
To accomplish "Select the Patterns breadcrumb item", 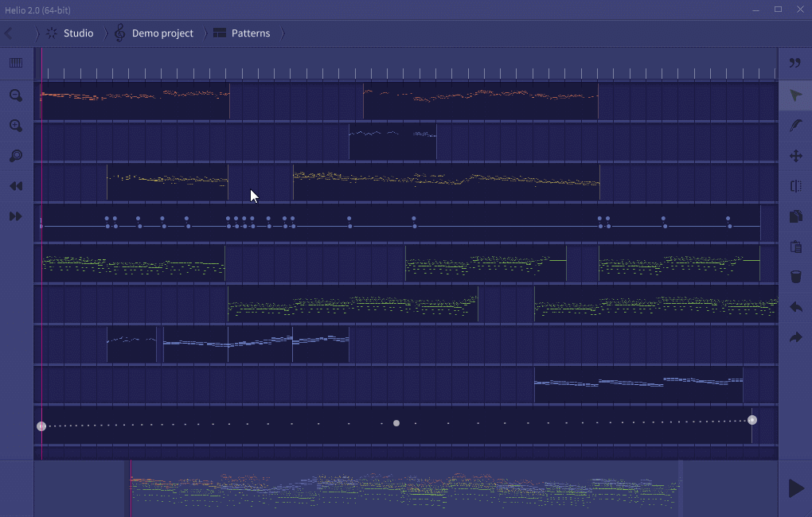I will pos(251,33).
